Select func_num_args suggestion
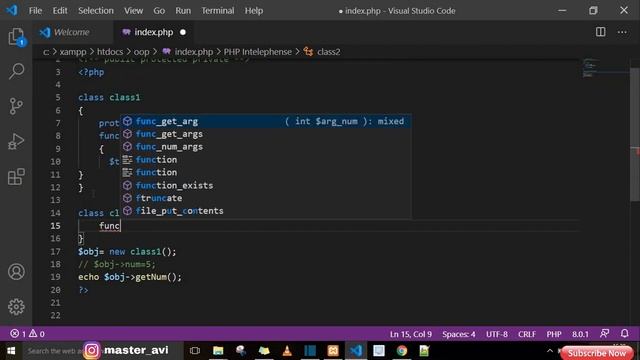 click(x=266, y=147)
